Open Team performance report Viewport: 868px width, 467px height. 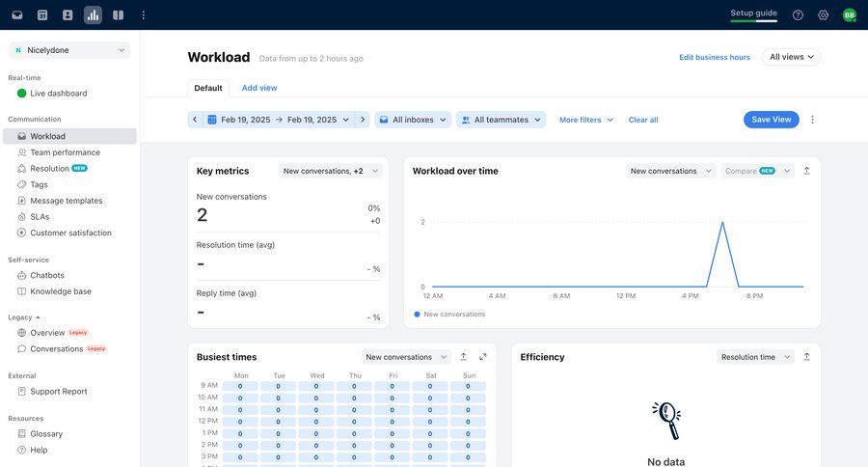coord(65,152)
